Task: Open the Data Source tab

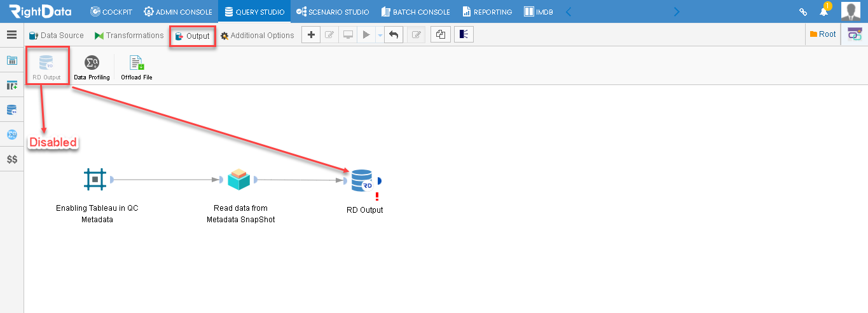Action: tap(56, 36)
